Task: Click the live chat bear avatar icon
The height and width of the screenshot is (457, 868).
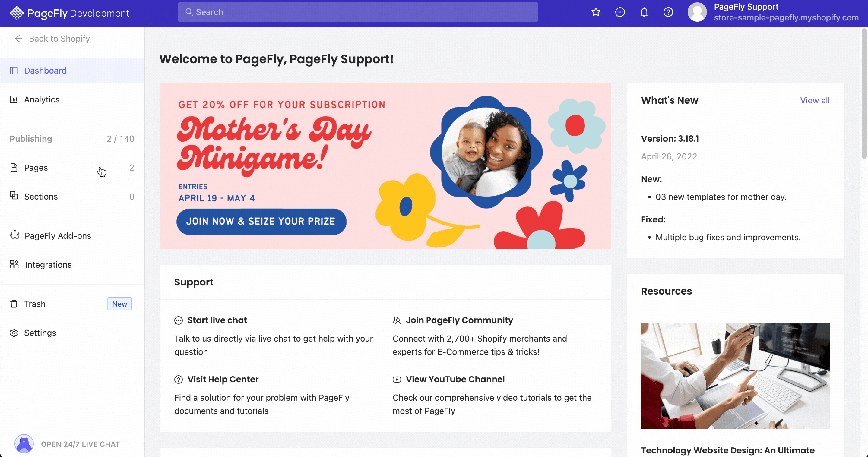Action: click(24, 443)
